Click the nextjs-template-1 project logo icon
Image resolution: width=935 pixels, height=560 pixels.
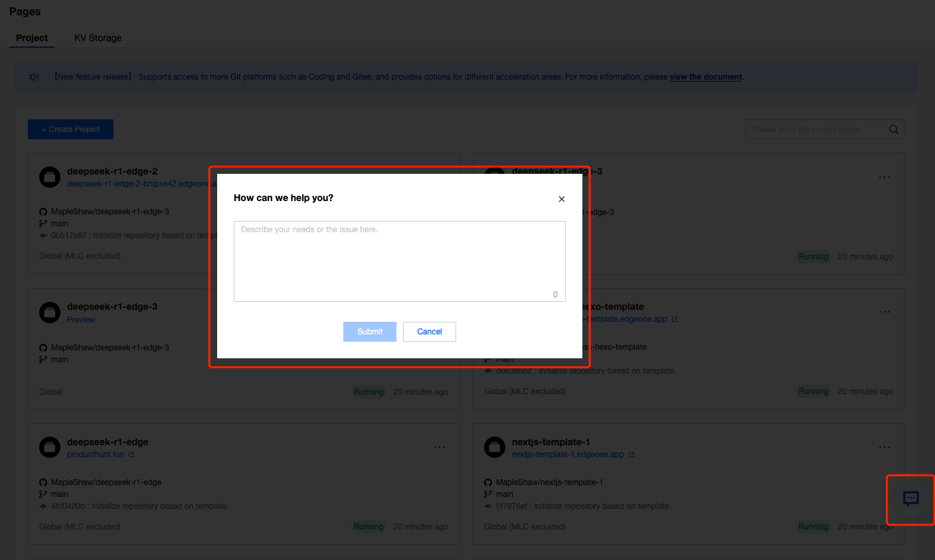(495, 447)
